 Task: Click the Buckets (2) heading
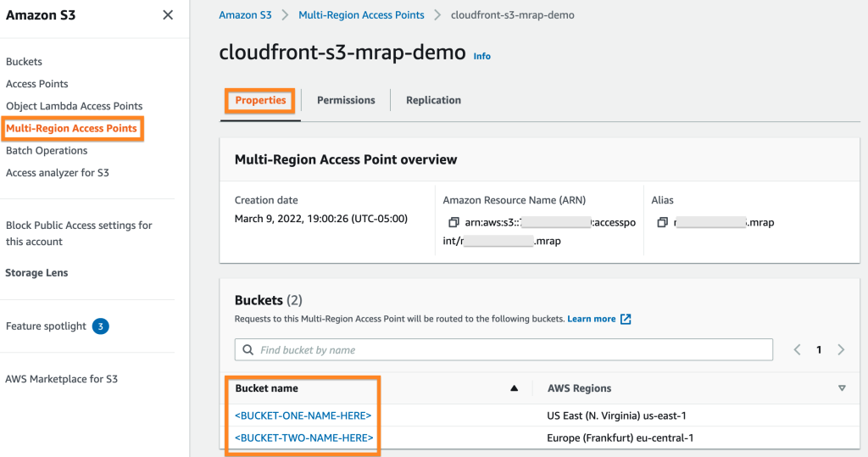click(x=269, y=300)
